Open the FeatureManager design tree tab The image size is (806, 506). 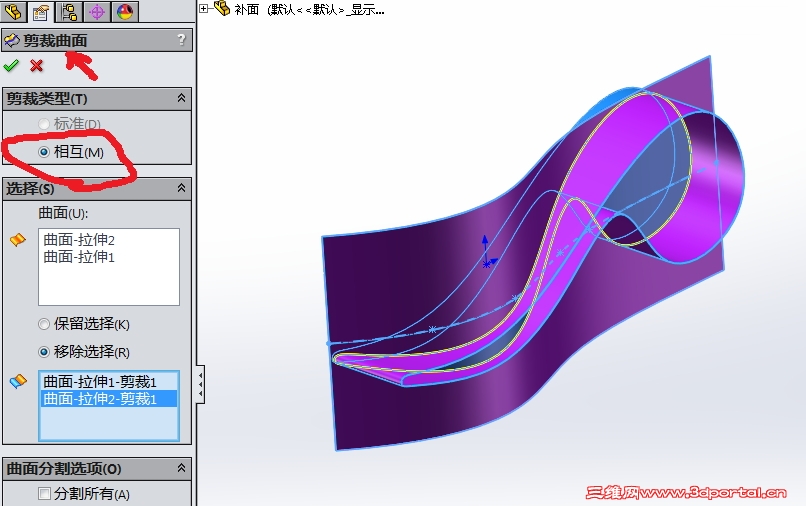tap(13, 11)
